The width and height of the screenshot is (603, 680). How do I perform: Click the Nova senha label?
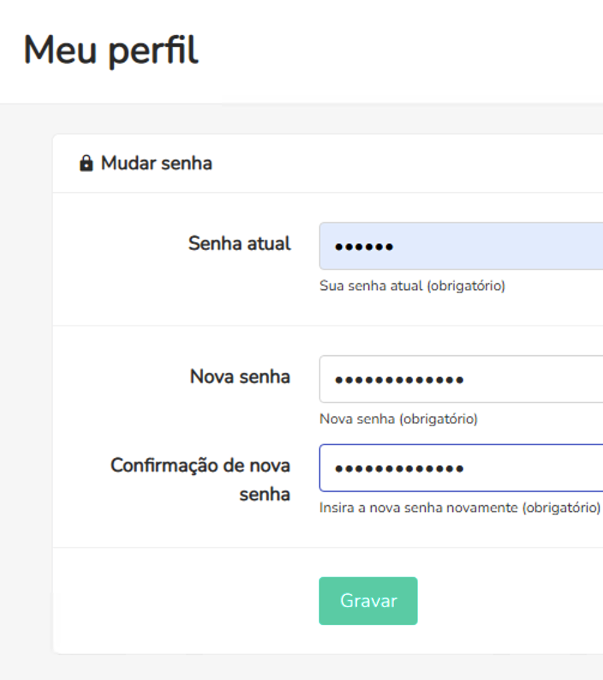[240, 376]
